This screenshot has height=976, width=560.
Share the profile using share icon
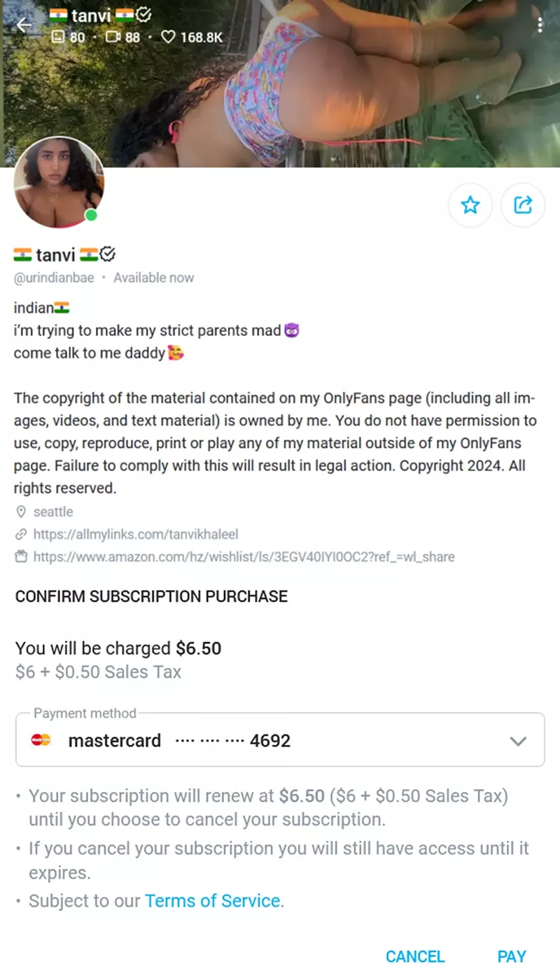click(523, 205)
